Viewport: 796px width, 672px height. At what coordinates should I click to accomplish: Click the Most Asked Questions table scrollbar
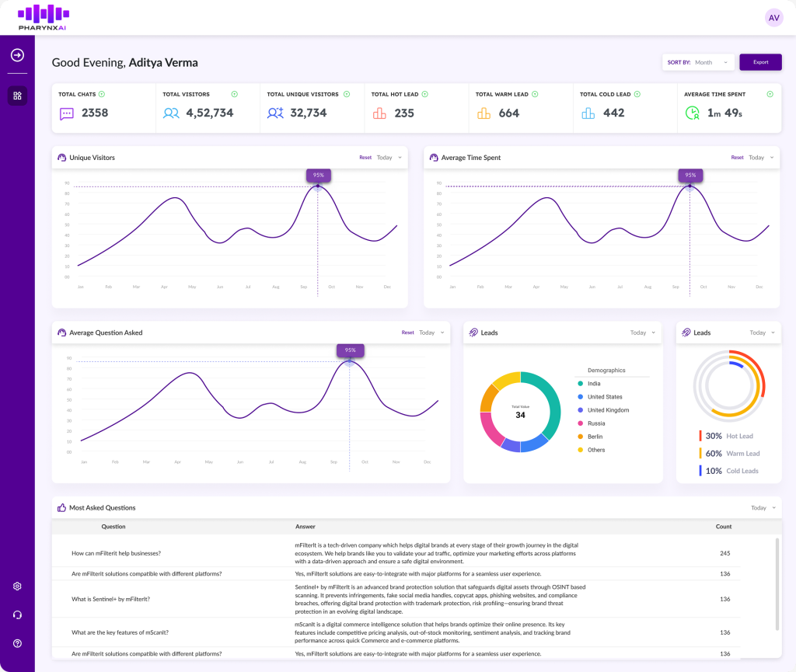[777, 583]
